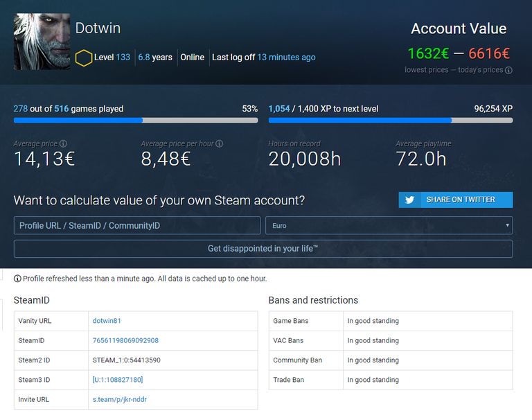Click the XP to next level progress bar
Image resolution: width=532 pixels, height=420 pixels.
tap(391, 120)
